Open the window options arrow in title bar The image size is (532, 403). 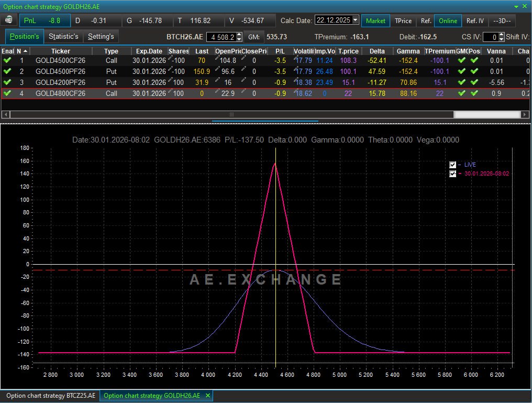point(516,6)
